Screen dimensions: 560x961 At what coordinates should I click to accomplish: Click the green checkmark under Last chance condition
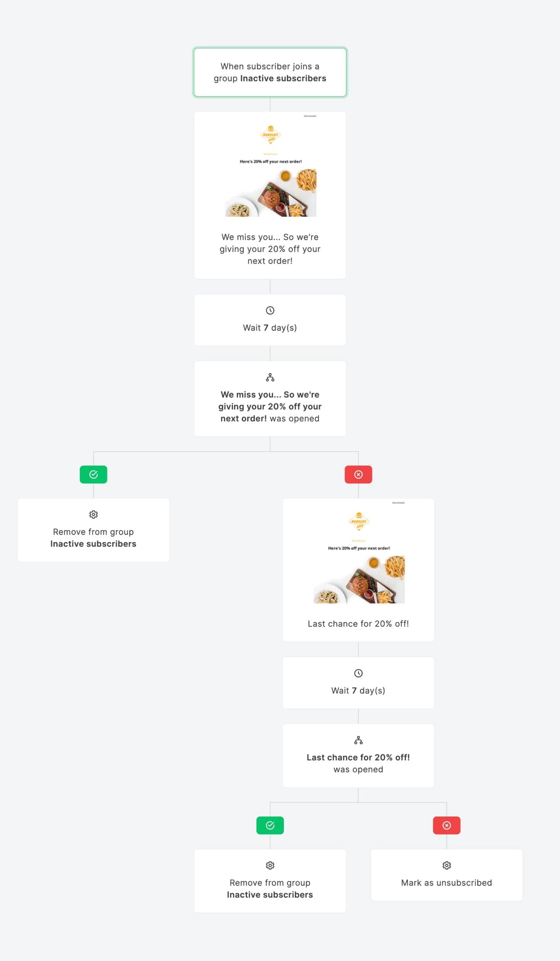click(270, 825)
